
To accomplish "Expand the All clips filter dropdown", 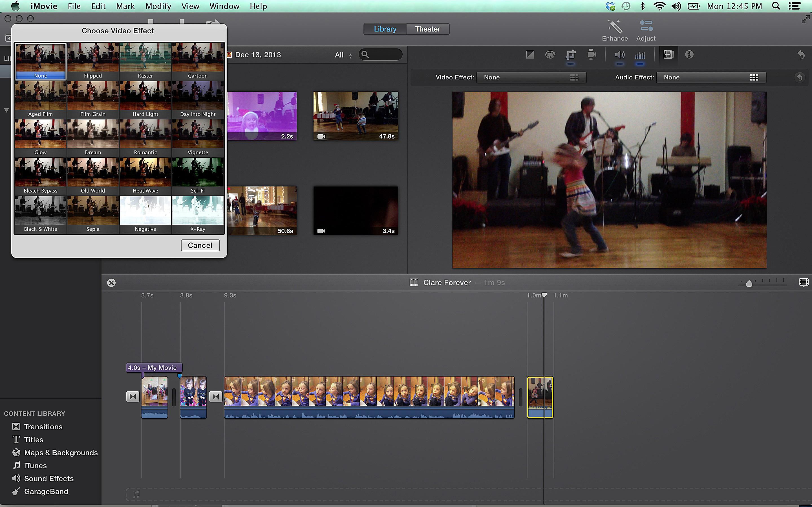I will tap(341, 54).
